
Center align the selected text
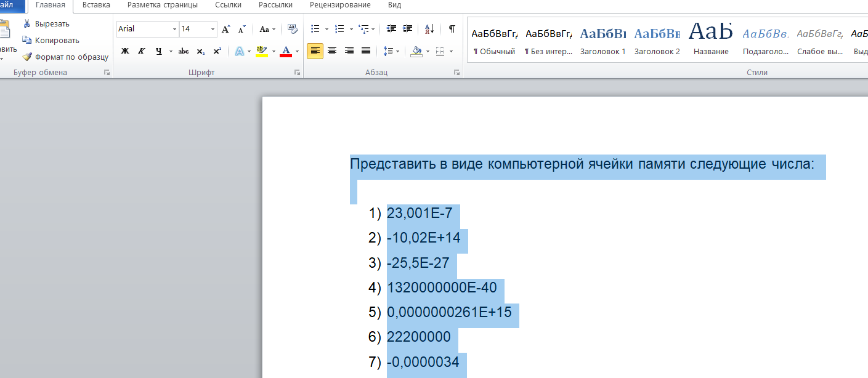click(332, 51)
